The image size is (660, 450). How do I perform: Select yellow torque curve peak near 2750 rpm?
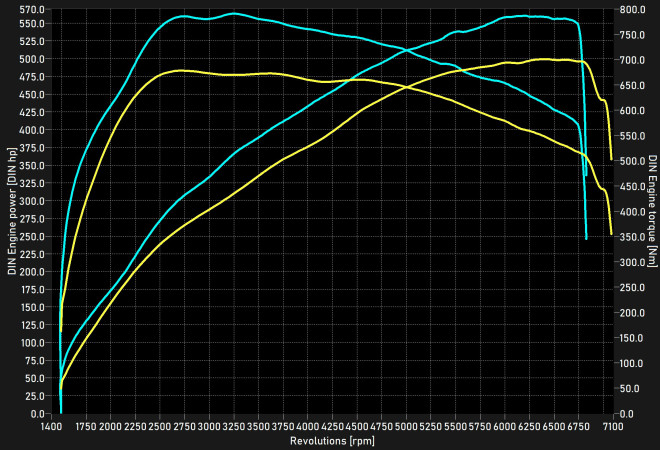tap(180, 70)
